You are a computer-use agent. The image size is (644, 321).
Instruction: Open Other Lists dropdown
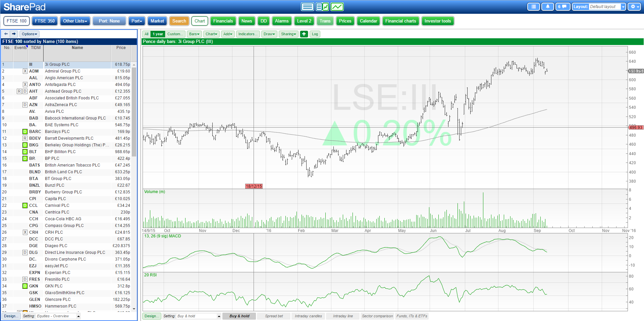75,21
